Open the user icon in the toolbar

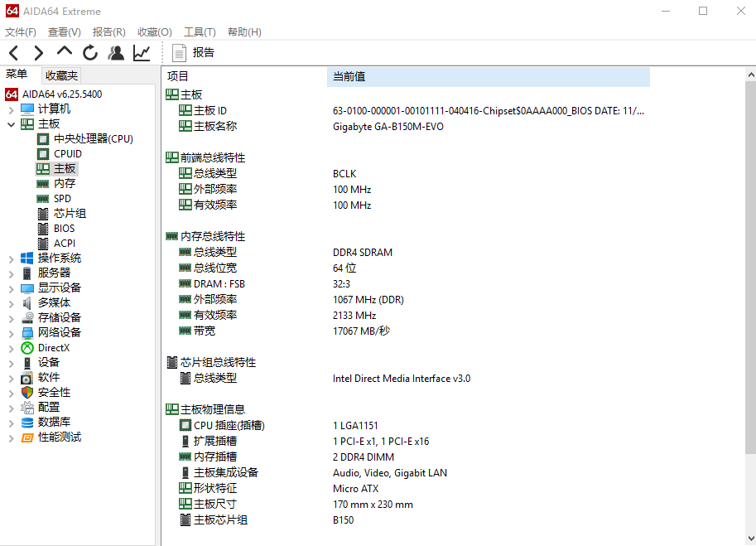point(116,52)
